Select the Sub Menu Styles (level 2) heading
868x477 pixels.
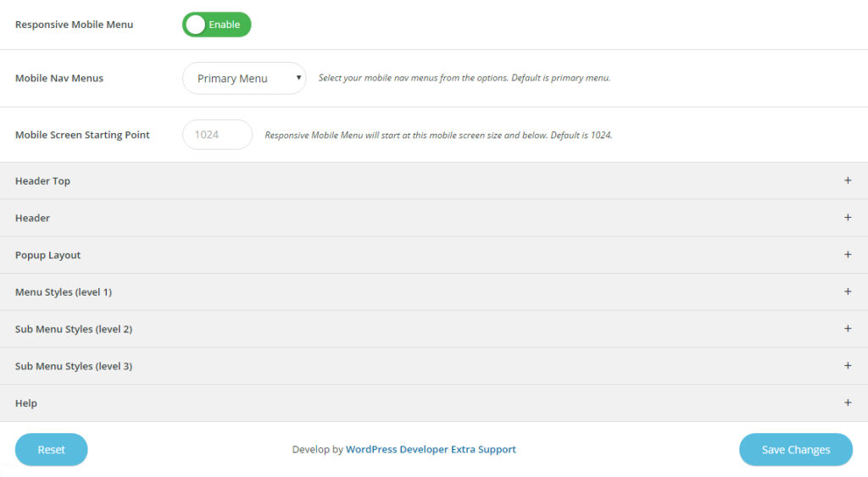(74, 330)
